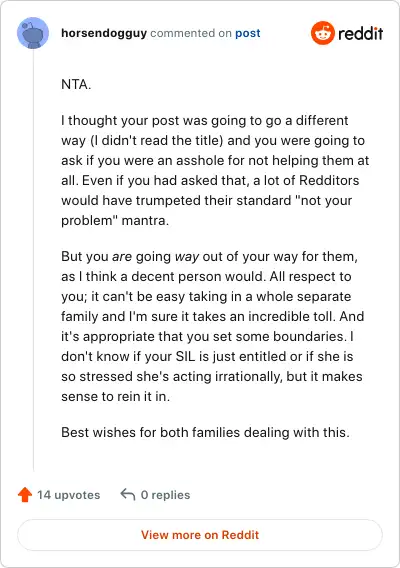
Task: Click the "SIL" abbreviation in the comment
Action: [x=185, y=356]
